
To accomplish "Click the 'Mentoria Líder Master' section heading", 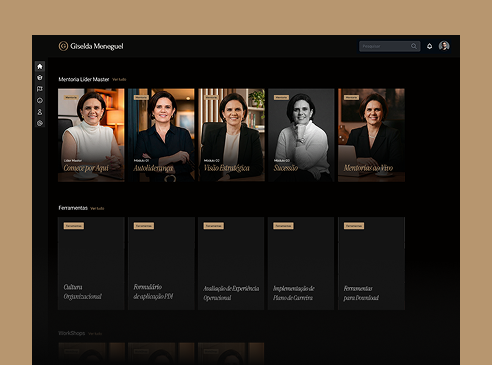I will pos(84,79).
